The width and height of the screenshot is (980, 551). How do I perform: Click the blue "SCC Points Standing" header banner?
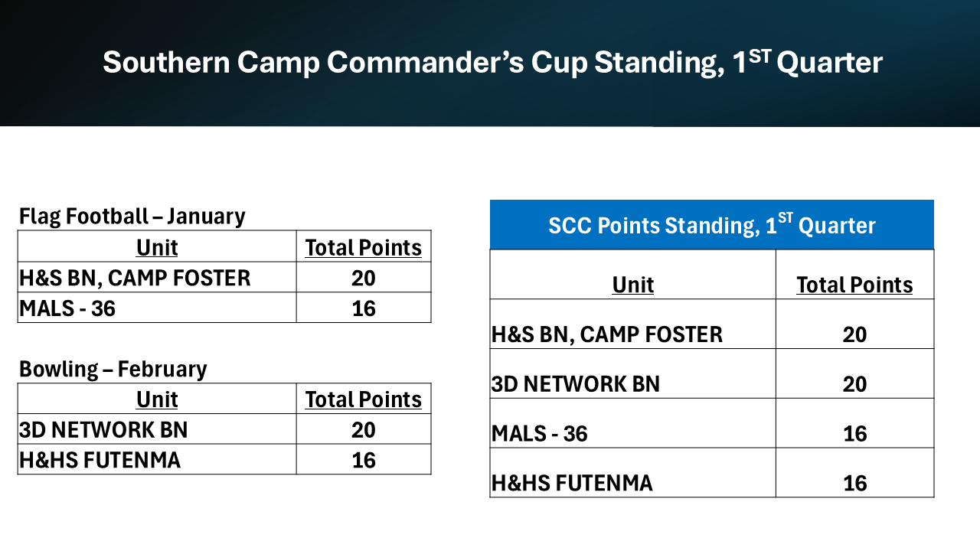711,226
